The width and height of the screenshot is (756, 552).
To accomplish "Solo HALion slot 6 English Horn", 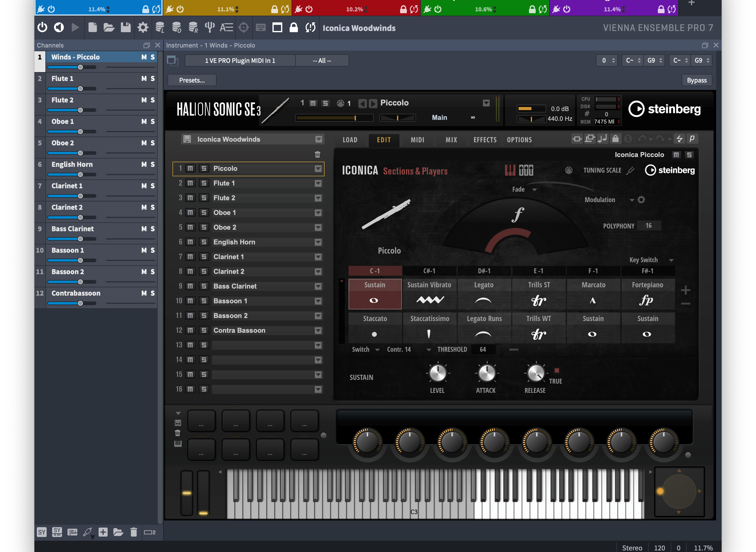I will pos(204,242).
